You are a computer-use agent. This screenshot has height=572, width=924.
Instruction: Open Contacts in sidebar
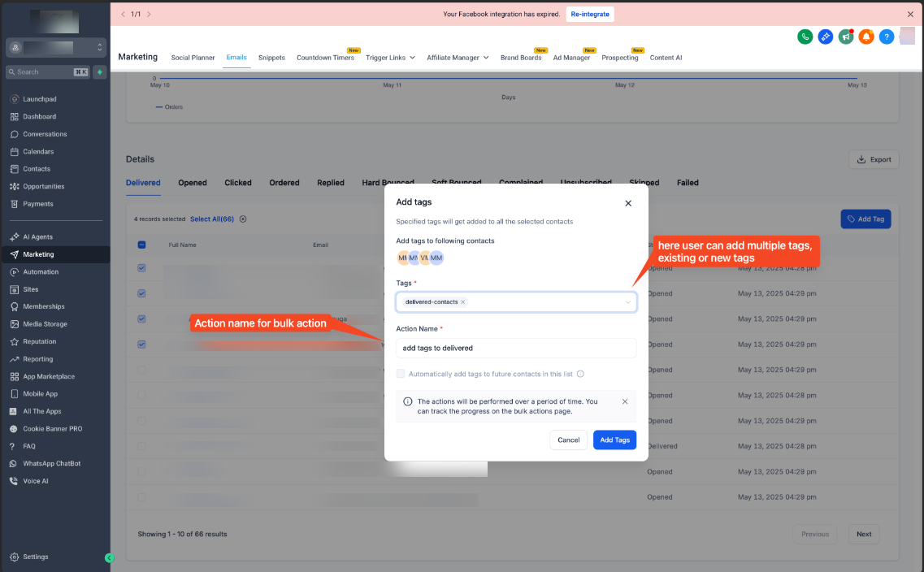(37, 169)
